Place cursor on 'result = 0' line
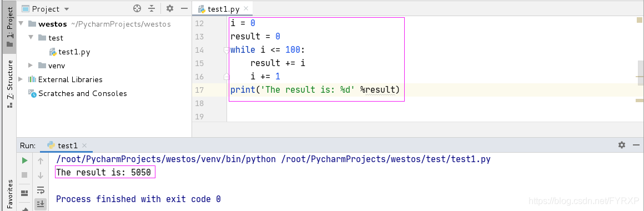 click(255, 37)
